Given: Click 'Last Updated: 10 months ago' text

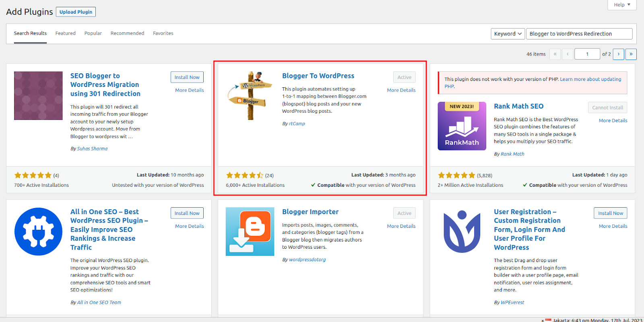Looking at the screenshot, I should click(x=170, y=175).
